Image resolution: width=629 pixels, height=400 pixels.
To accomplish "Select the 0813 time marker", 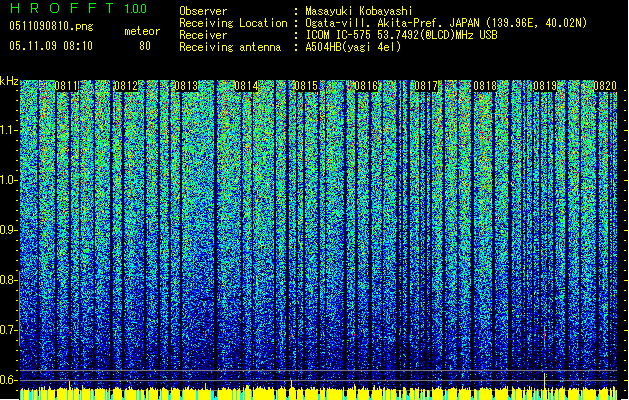I will pos(186,87).
